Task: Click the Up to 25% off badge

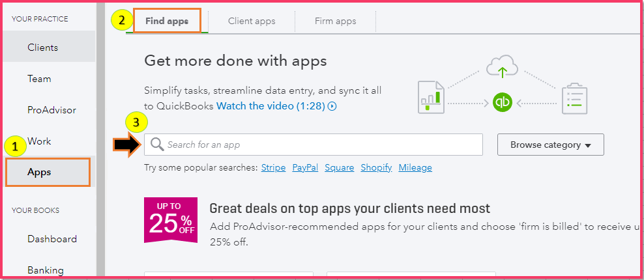Action: (x=170, y=219)
